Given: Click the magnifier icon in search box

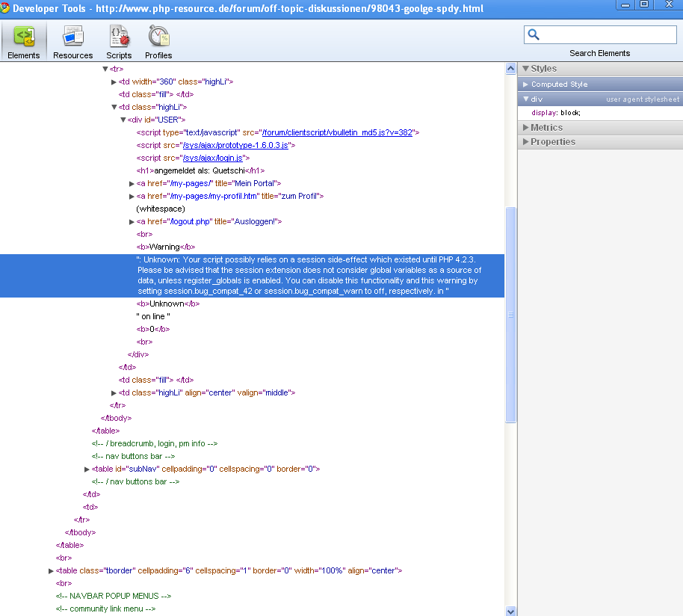Looking at the screenshot, I should pyautogui.click(x=534, y=34).
